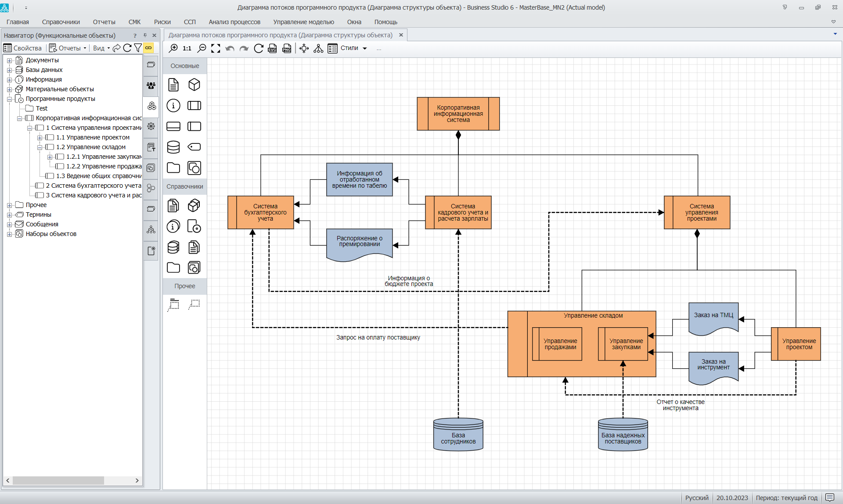
Task: Select the database cylinder shape in Основные
Action: [173, 147]
